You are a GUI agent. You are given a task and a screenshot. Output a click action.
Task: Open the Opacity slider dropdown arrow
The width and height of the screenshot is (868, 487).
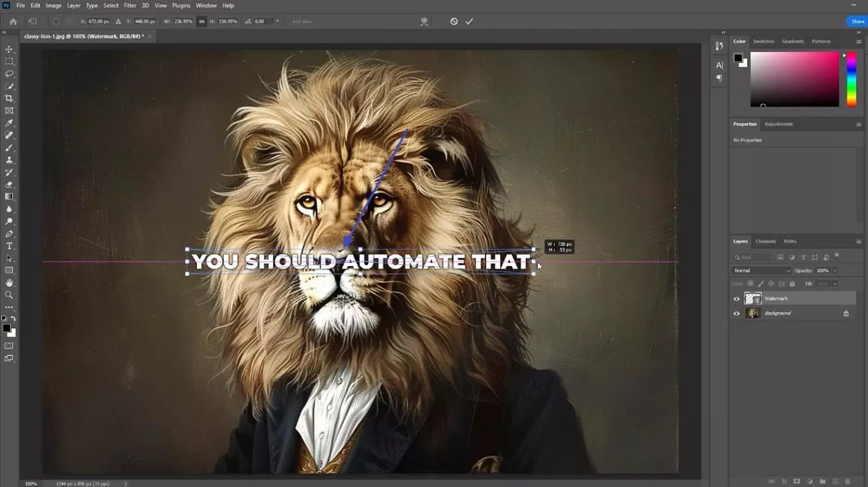(x=835, y=271)
